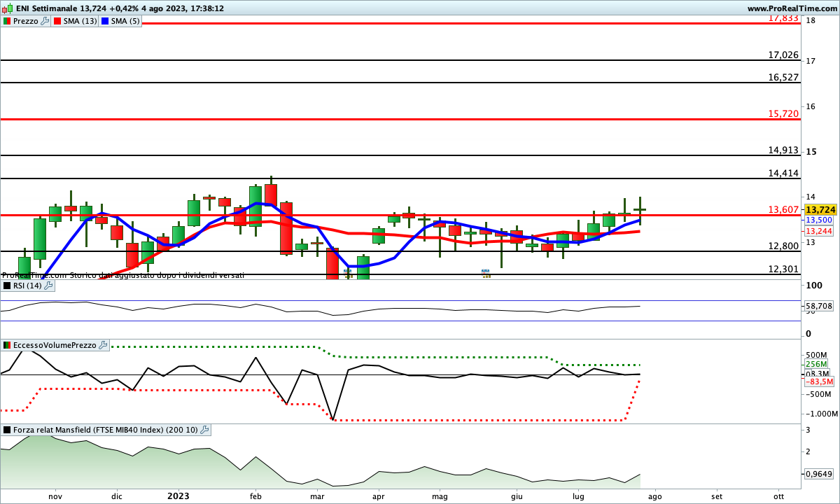Viewport: 840px width, 504px height.
Task: Open RSI (14) settings wrench
Action: click(48, 286)
